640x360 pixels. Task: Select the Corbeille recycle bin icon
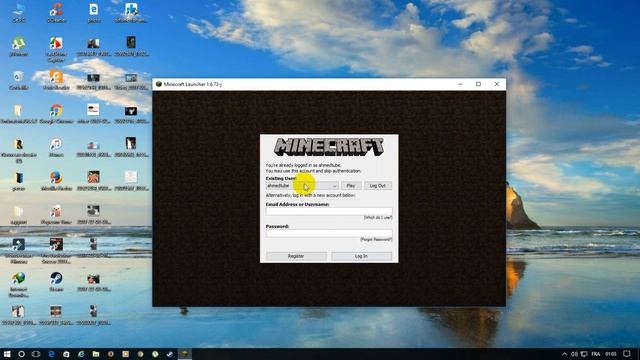pos(19,80)
